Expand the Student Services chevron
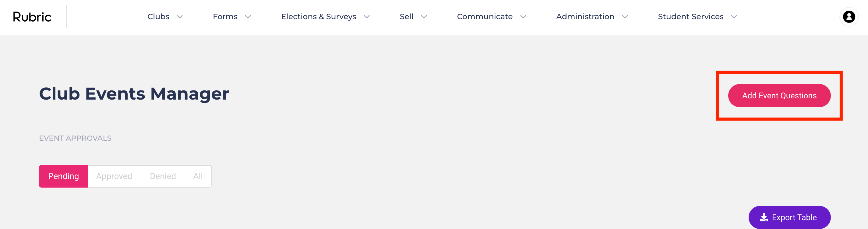Viewport: 868px width, 229px height. point(734,17)
